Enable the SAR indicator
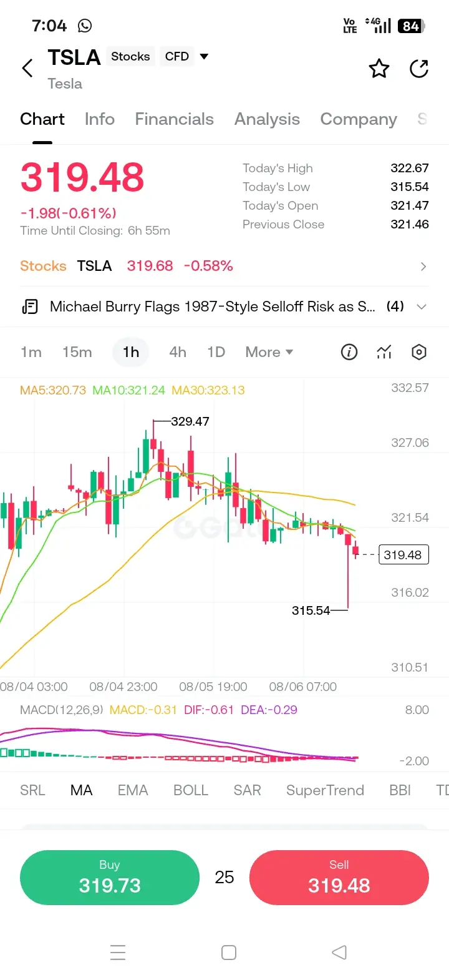The width and height of the screenshot is (449, 980). (248, 790)
